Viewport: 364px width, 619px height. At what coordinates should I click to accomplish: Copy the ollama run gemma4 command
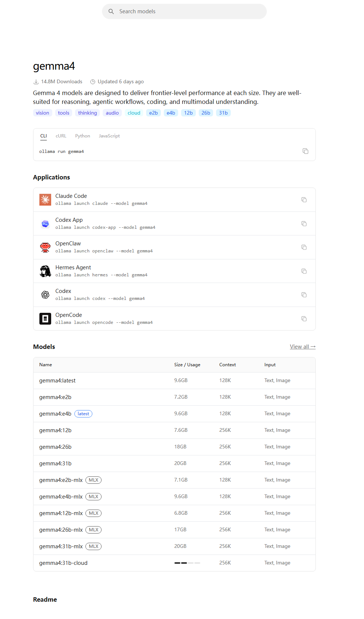tap(305, 151)
